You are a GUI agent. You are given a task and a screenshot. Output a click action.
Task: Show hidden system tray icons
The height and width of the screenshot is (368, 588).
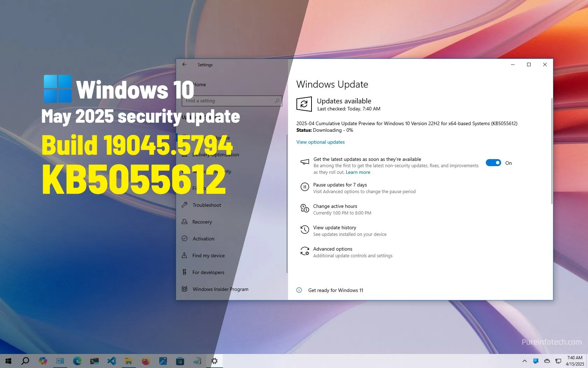(x=524, y=361)
